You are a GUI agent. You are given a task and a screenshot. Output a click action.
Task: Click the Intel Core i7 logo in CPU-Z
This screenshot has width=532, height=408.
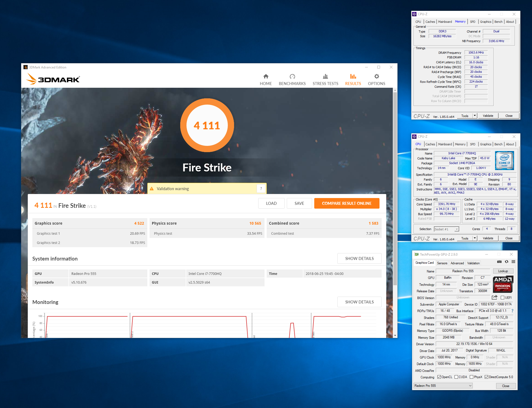pyautogui.click(x=505, y=161)
